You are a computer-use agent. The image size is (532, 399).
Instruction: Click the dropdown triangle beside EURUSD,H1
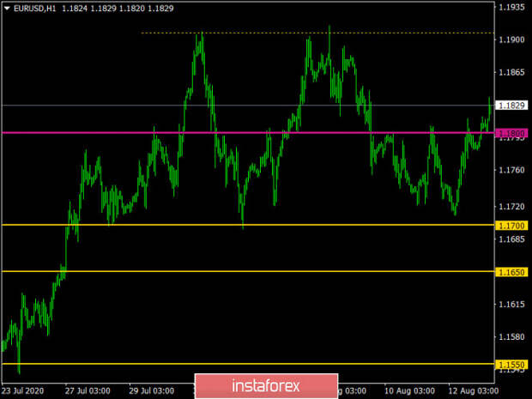coord(7,8)
